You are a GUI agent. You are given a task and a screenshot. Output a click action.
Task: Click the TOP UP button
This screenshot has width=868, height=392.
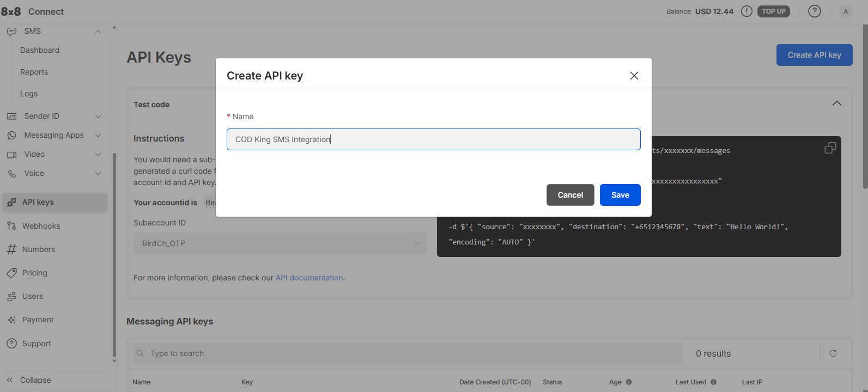pos(774,11)
